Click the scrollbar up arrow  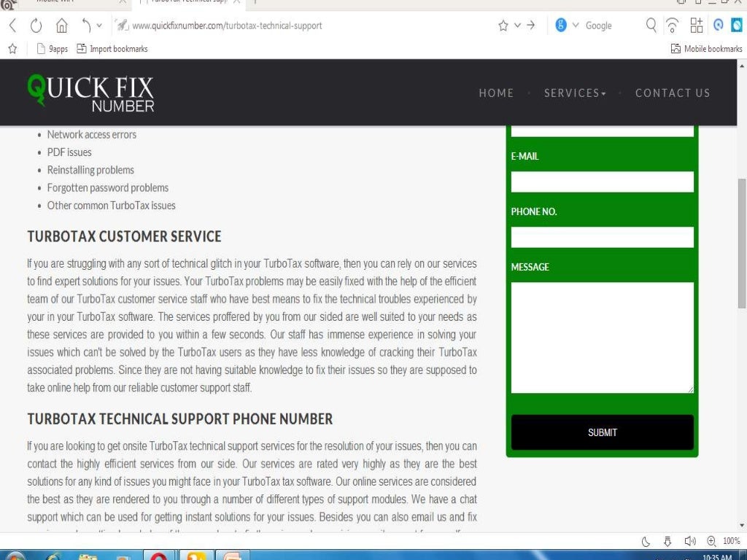[742, 65]
